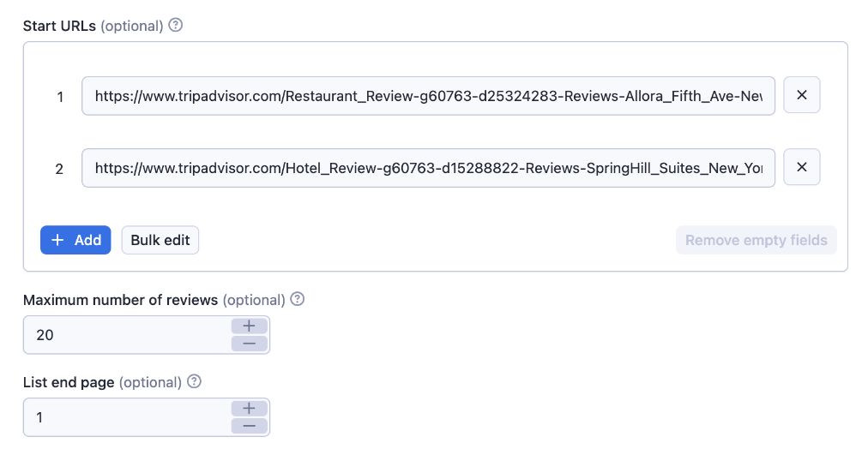Increment the List end page value
This screenshot has height=449, width=868.
click(250, 408)
